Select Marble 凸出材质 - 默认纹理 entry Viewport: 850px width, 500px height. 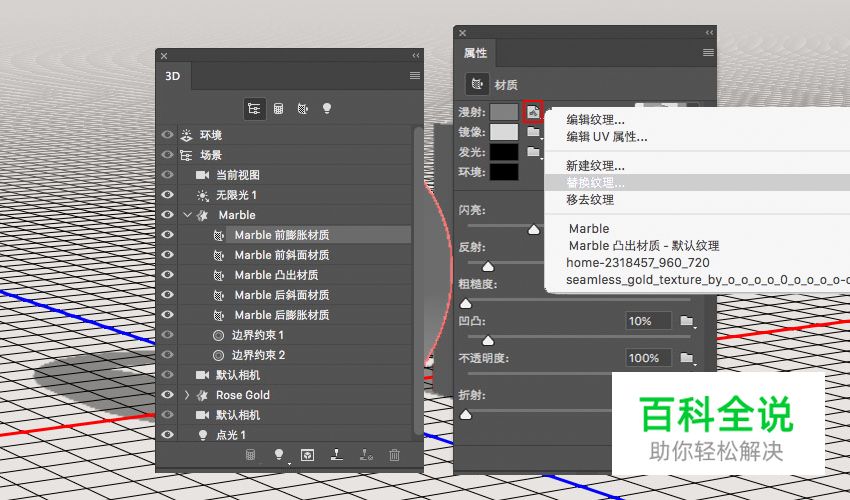[x=644, y=246]
